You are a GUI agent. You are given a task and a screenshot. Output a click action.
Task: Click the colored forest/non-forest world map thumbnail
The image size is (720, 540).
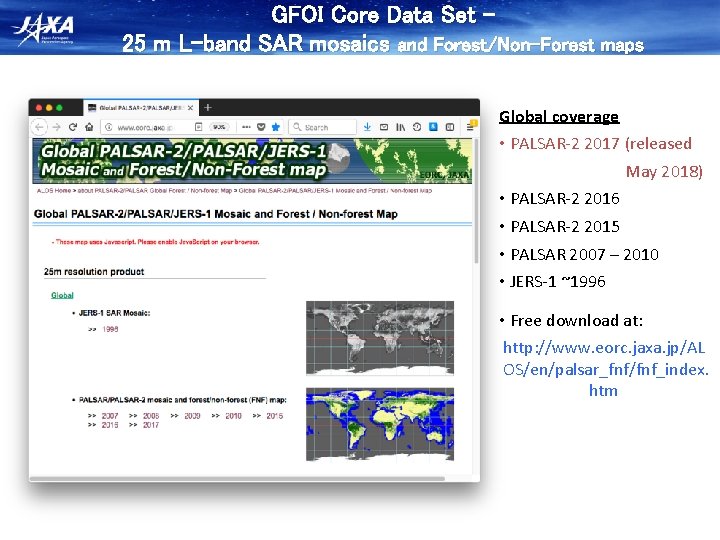click(x=380, y=424)
